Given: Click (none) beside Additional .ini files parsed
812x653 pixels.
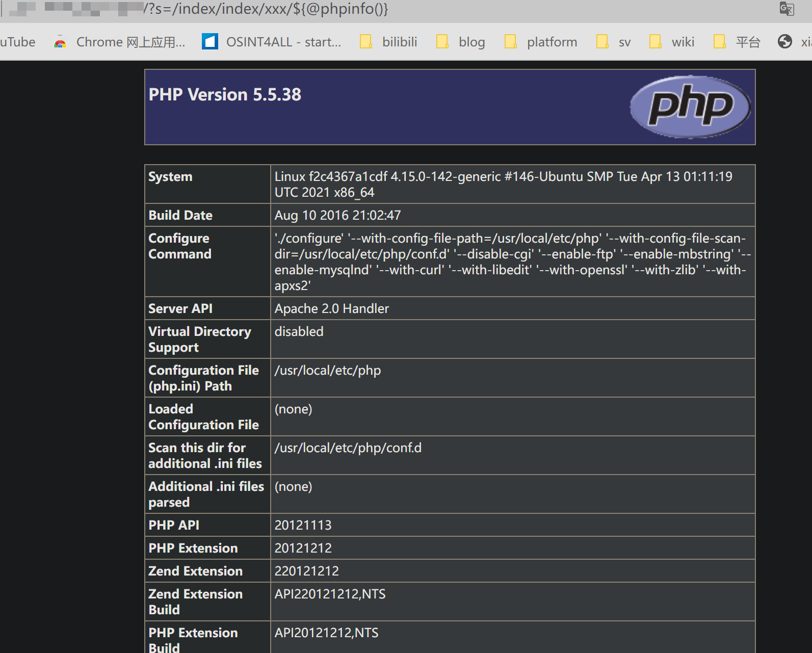Looking at the screenshot, I should point(293,486).
